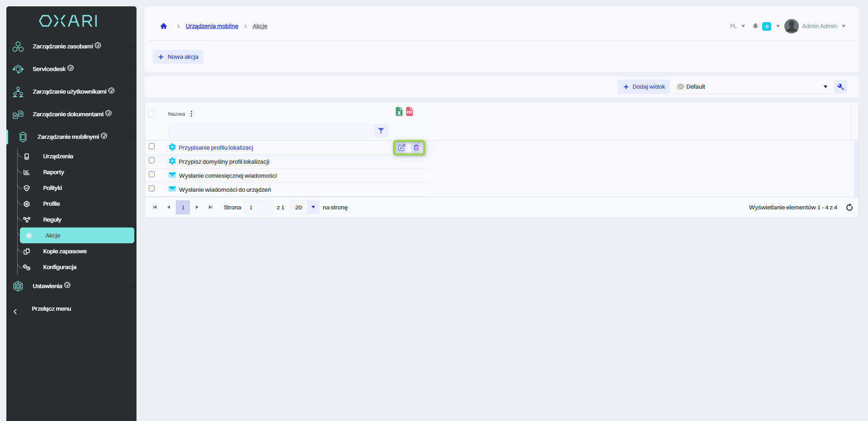Export the list to PDF

[410, 112]
